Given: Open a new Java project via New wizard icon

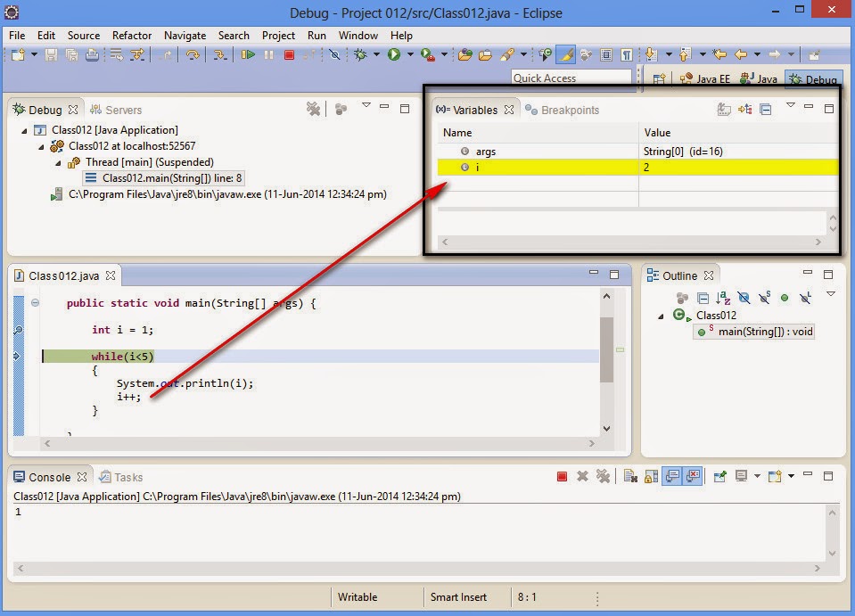Looking at the screenshot, I should point(17,54).
